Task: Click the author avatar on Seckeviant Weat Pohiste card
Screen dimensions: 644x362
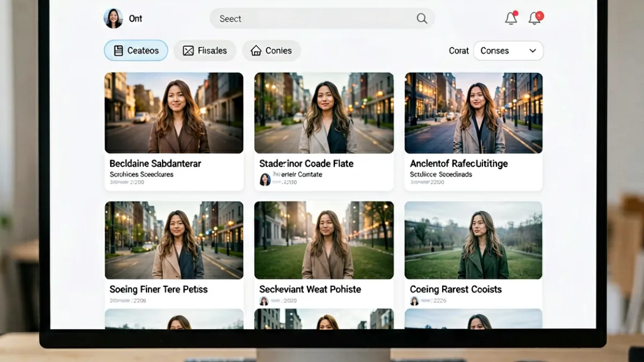Action: pyautogui.click(x=264, y=301)
